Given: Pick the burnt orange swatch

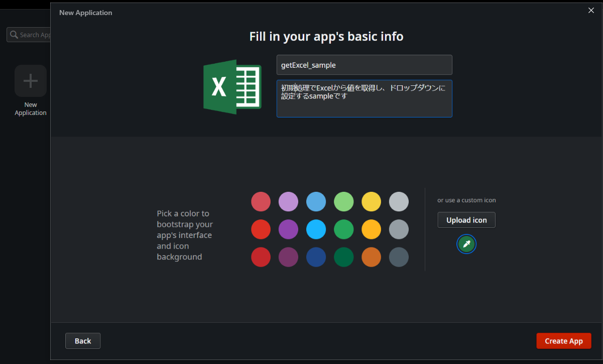Looking at the screenshot, I should pos(372,257).
